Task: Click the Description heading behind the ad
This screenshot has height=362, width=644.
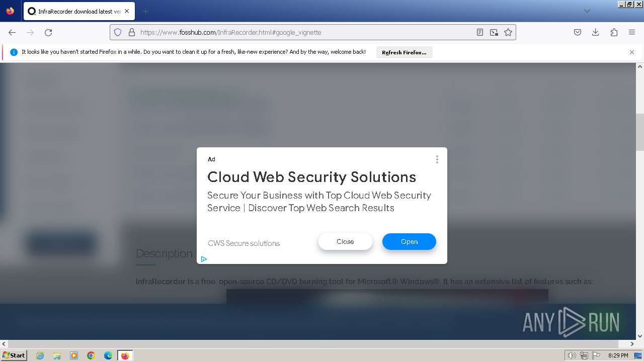Action: [164, 253]
